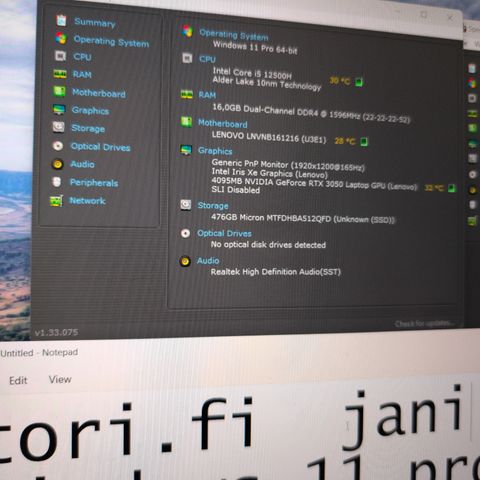Select the Graphics monitor icon in the sidebar

pos(59,109)
